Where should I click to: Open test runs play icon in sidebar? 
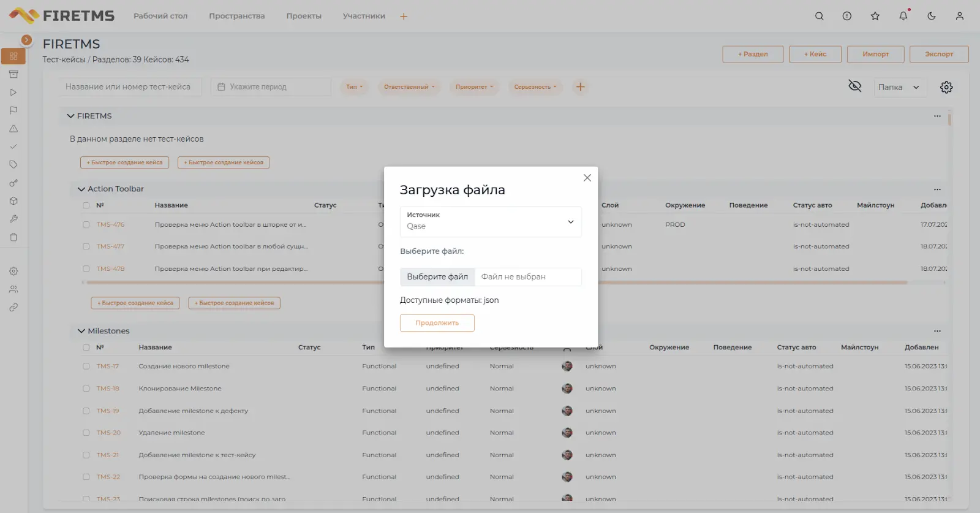(13, 93)
